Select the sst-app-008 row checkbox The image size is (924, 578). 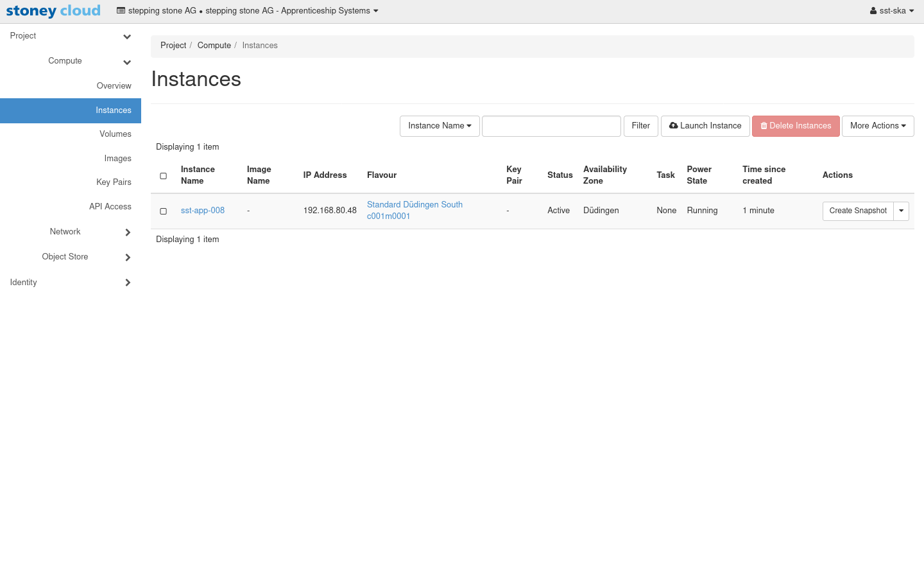coord(164,211)
